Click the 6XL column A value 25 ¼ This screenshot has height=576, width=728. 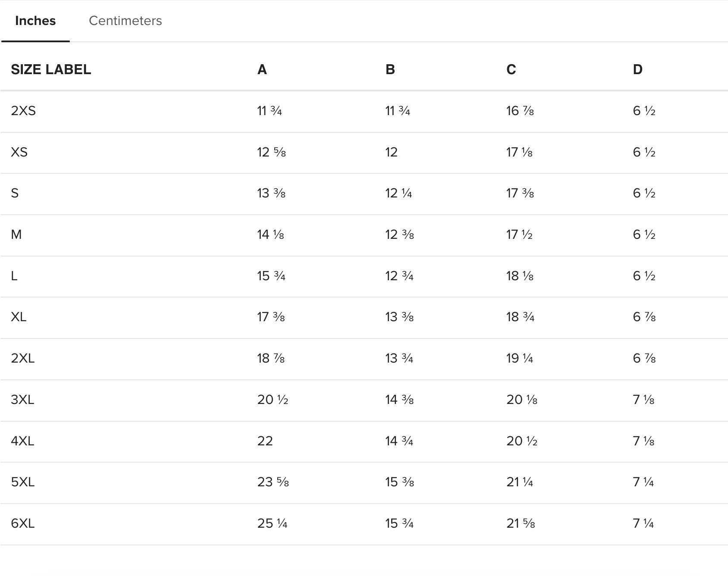[272, 523]
